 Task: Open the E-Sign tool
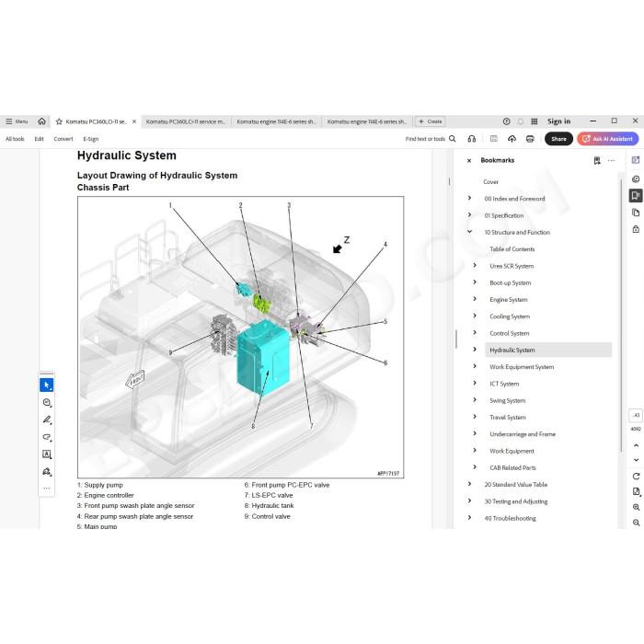coord(91,139)
